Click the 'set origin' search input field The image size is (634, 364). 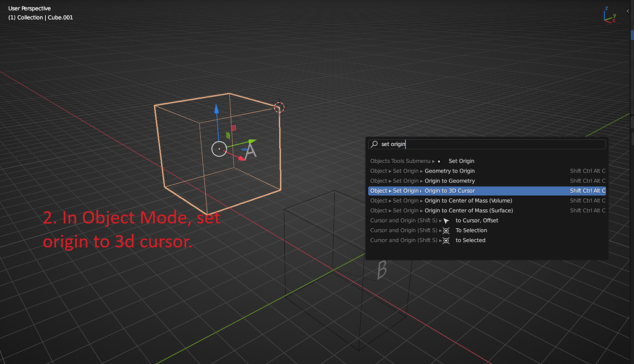pos(487,144)
